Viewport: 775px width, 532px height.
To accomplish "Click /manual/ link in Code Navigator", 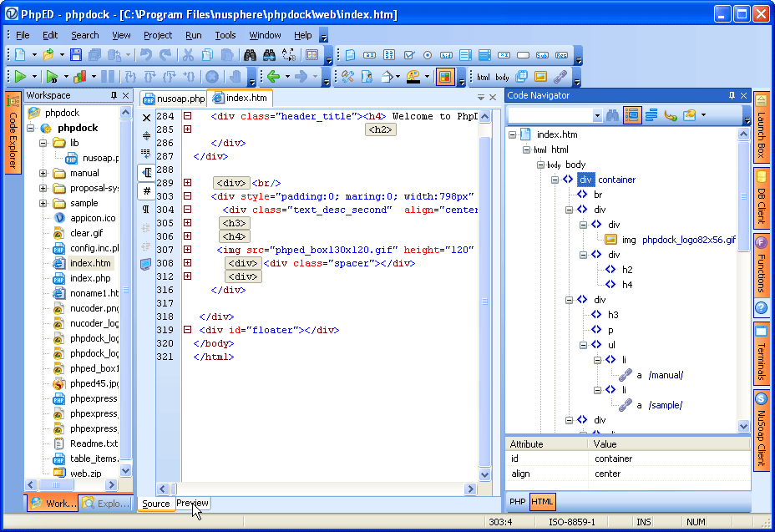I will pyautogui.click(x=666, y=375).
